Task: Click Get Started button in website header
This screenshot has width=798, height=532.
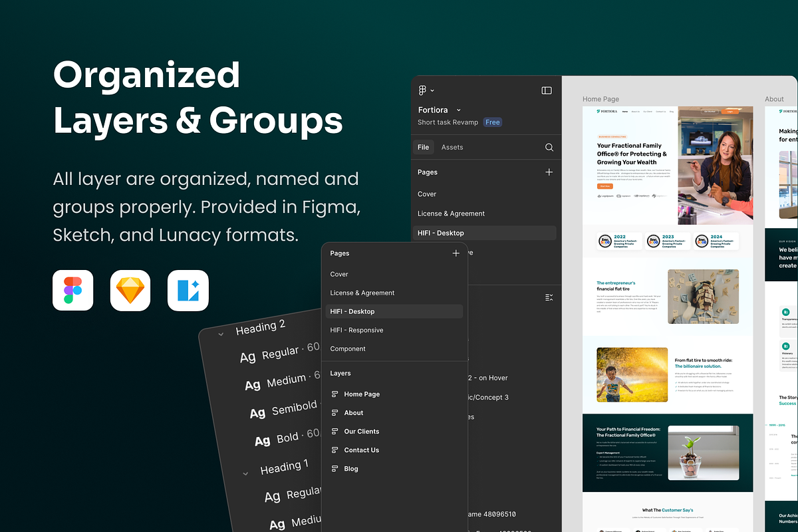Action: (710, 112)
